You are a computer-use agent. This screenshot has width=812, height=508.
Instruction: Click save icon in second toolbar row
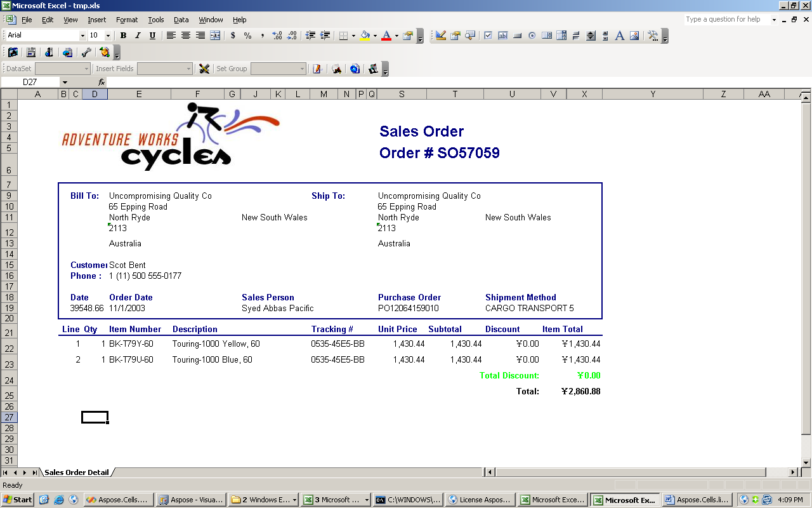click(30, 52)
